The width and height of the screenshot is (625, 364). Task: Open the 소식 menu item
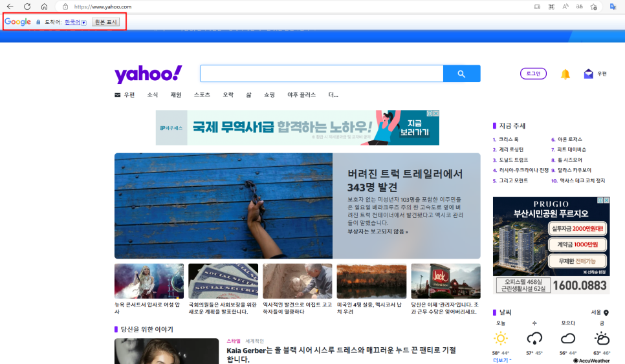point(152,95)
